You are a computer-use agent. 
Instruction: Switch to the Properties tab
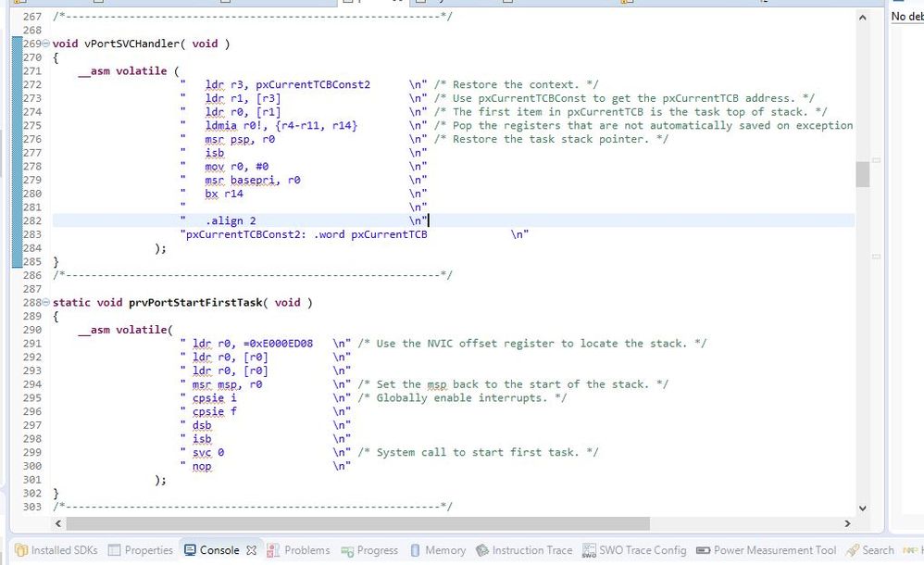(x=141, y=550)
